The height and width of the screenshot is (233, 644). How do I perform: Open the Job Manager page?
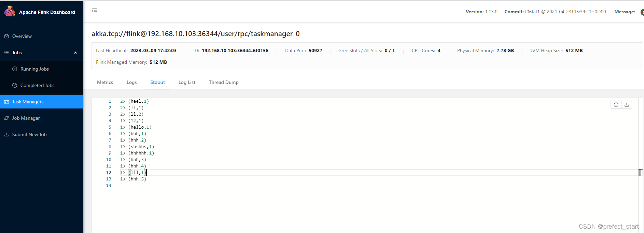[26, 118]
